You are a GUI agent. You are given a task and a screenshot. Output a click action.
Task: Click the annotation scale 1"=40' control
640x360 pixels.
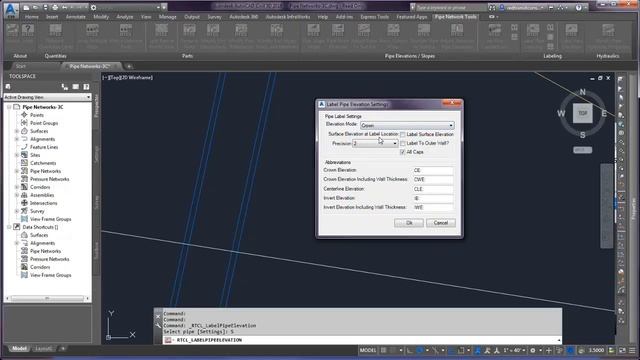point(514,350)
